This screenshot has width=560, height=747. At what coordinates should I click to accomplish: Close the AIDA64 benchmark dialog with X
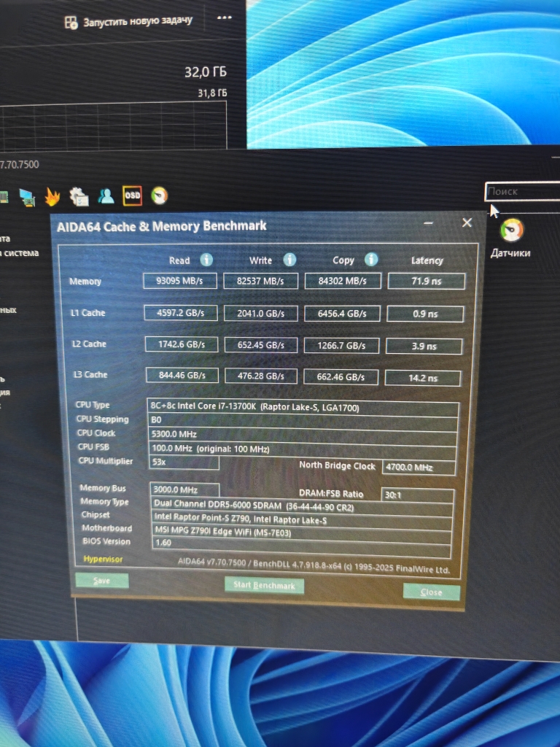(467, 222)
